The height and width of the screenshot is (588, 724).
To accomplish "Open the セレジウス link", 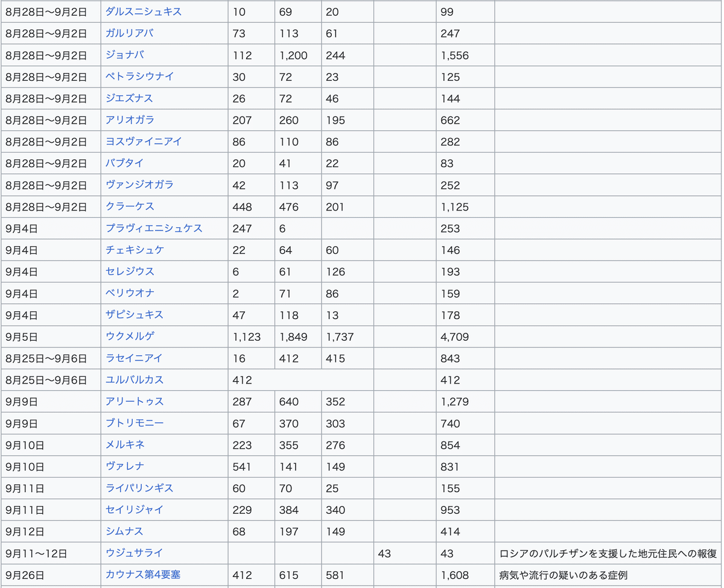I will click(130, 272).
